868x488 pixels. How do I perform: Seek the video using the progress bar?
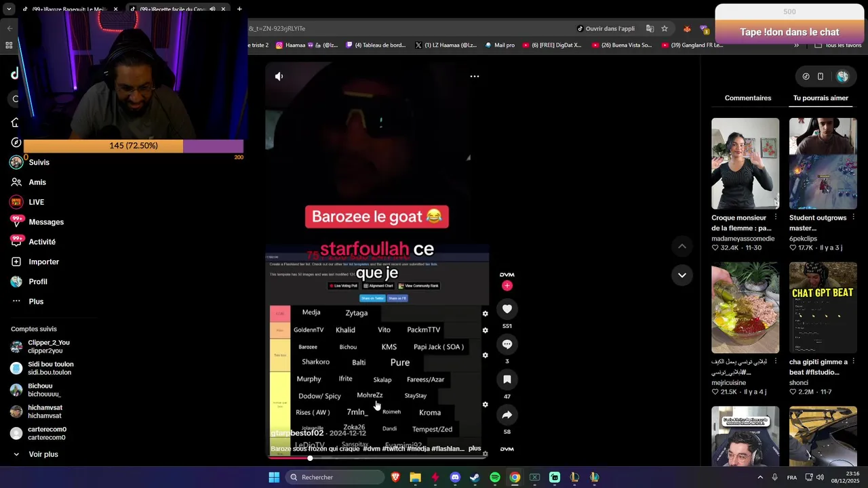[x=377, y=459]
